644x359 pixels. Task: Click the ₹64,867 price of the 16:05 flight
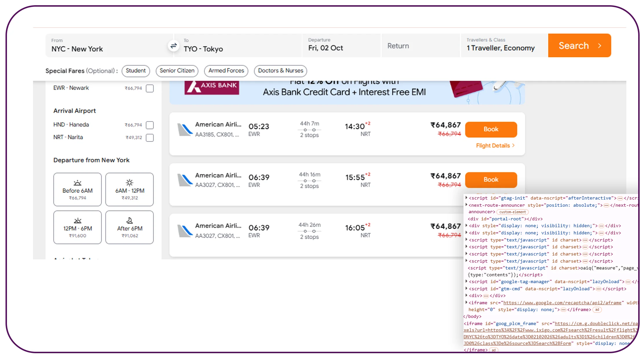pos(446,226)
